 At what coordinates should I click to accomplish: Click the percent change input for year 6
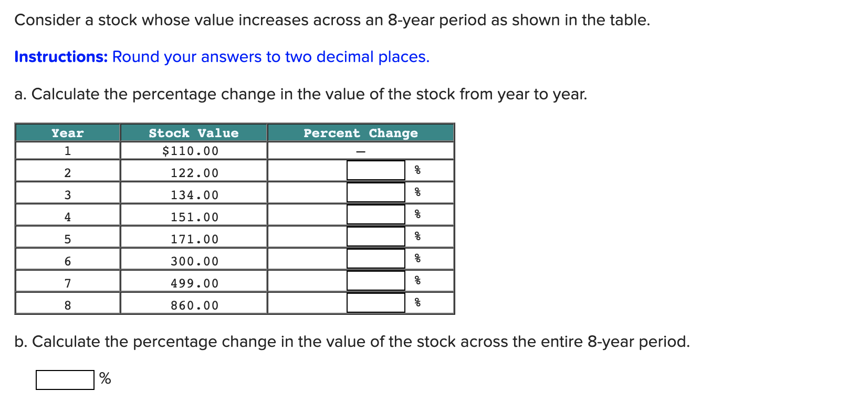[x=375, y=258]
